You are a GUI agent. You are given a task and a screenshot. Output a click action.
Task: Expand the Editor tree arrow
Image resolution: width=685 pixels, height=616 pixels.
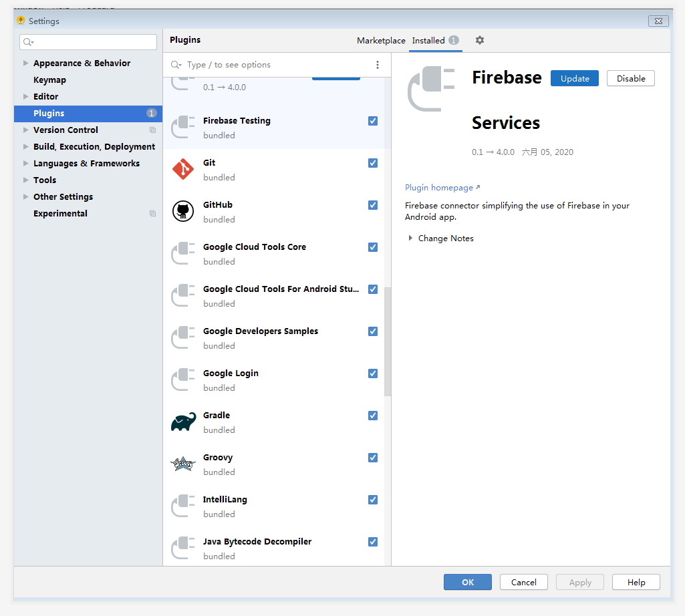click(x=26, y=97)
